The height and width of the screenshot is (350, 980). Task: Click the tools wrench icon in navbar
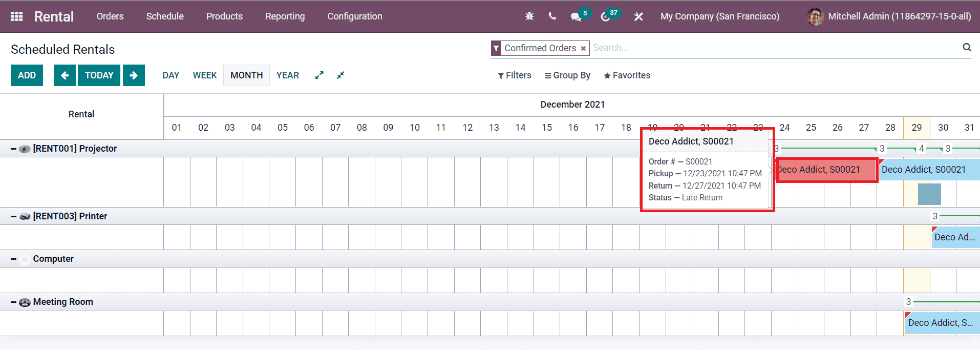coord(638,16)
